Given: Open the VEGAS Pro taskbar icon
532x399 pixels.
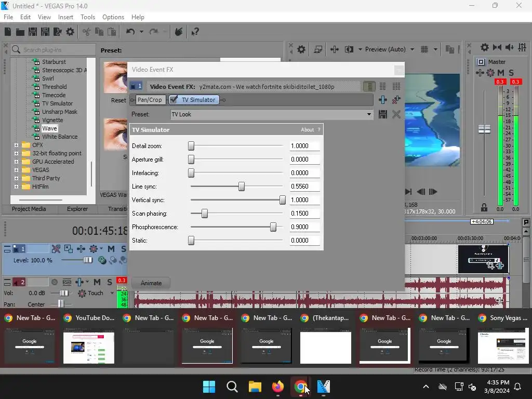Looking at the screenshot, I should tap(323, 387).
